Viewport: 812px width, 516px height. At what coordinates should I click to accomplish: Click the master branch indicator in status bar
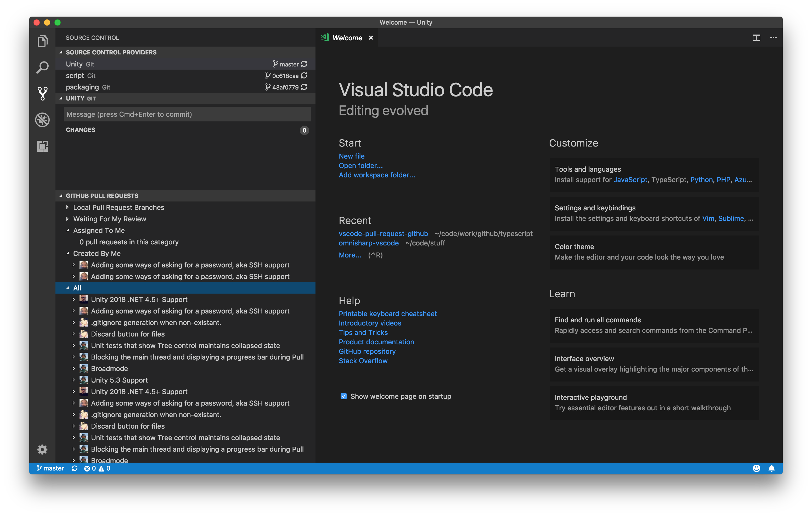coord(50,468)
